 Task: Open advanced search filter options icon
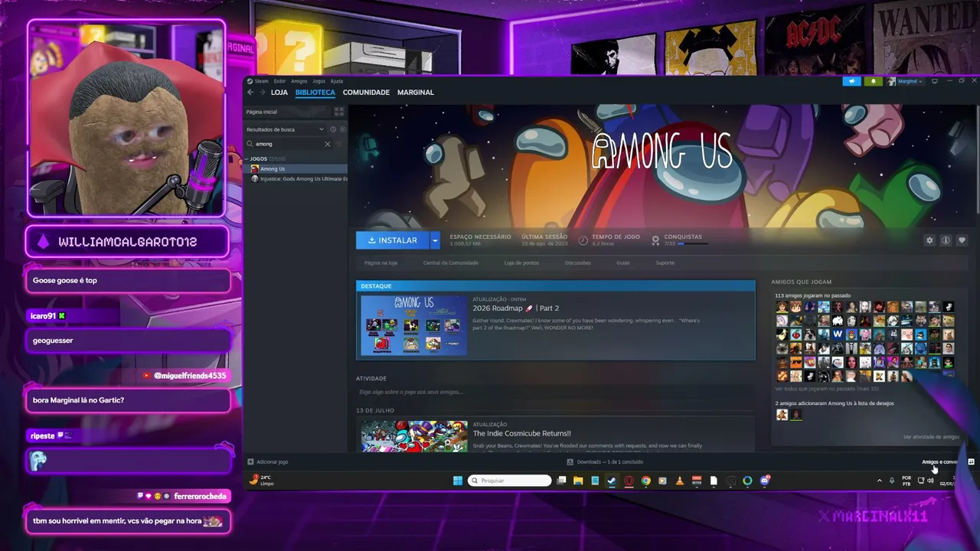tap(339, 144)
